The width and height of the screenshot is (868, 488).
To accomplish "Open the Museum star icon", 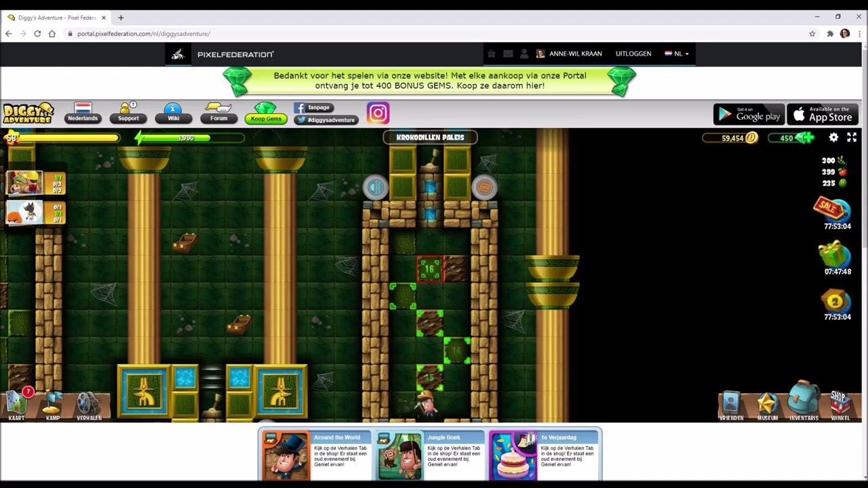I will click(x=768, y=405).
